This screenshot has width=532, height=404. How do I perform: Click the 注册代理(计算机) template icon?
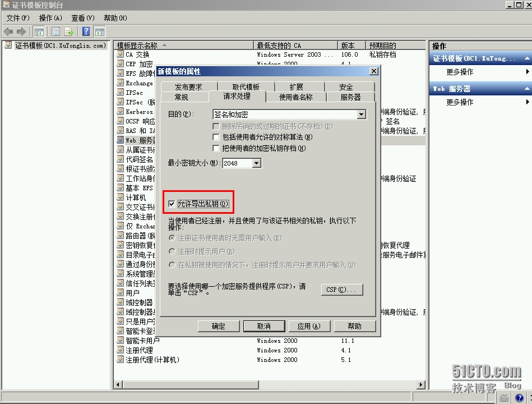coord(120,360)
